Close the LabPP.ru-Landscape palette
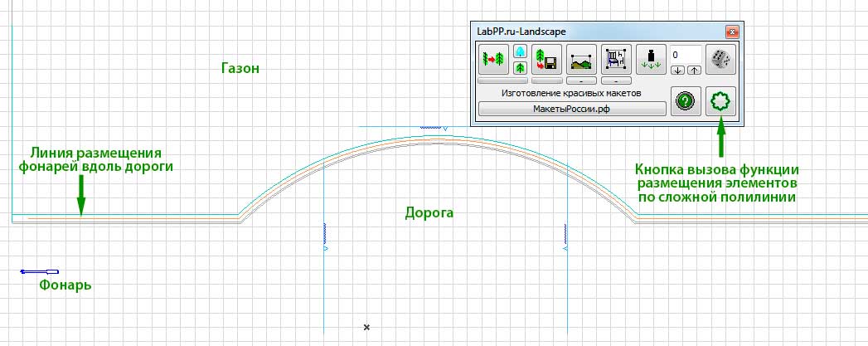This screenshot has width=868, height=346. point(731,32)
